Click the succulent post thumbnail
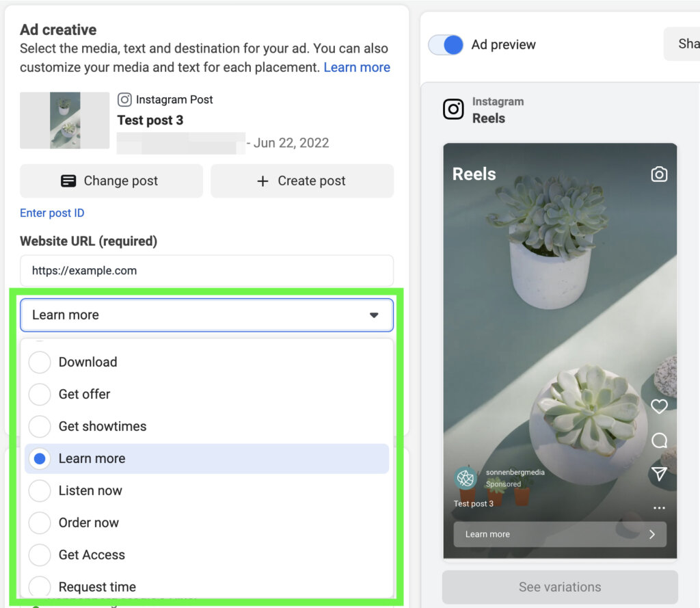This screenshot has width=700, height=608. [64, 121]
